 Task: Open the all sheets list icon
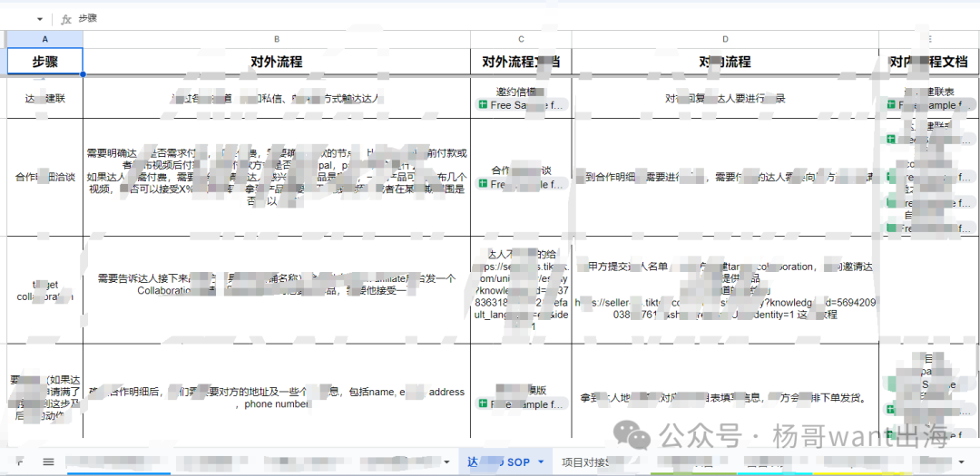click(x=49, y=462)
